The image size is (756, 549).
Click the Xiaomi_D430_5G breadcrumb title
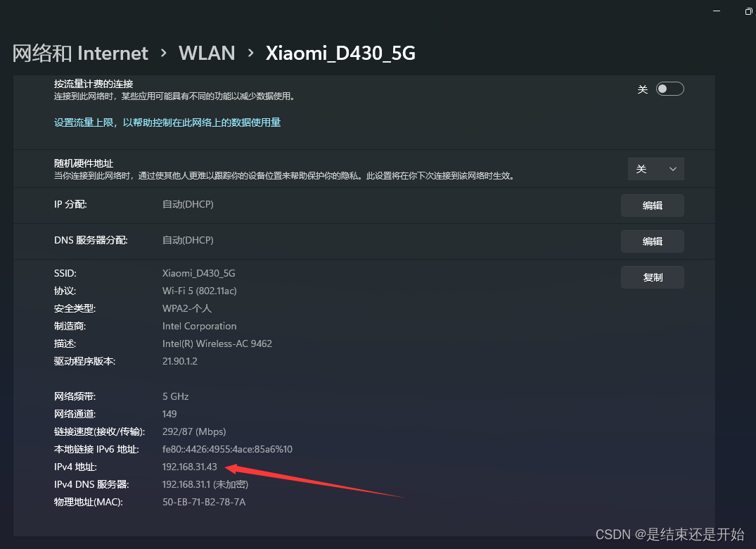tap(340, 53)
